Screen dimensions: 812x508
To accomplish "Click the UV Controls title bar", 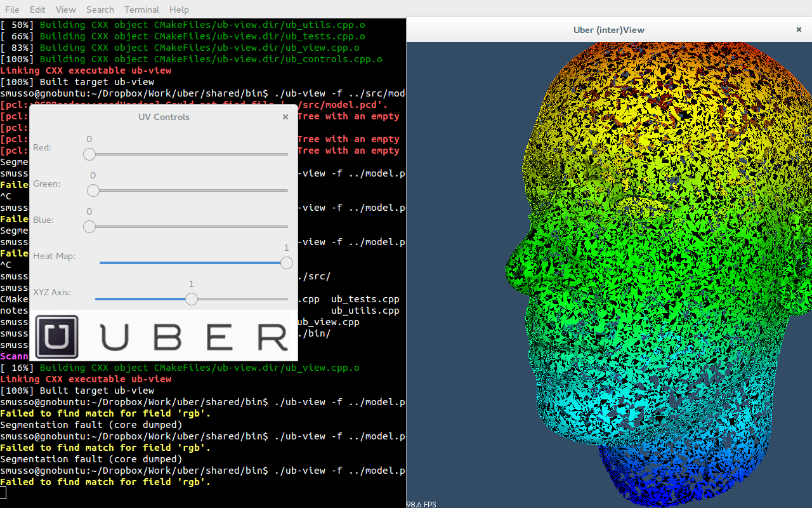I will 164,117.
